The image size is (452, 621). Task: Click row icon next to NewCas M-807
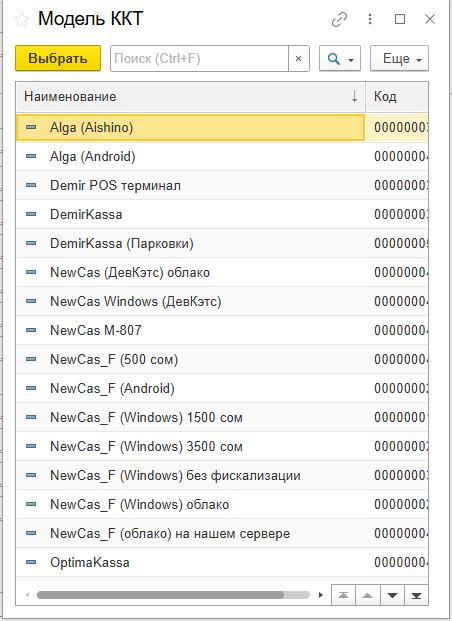tap(31, 330)
